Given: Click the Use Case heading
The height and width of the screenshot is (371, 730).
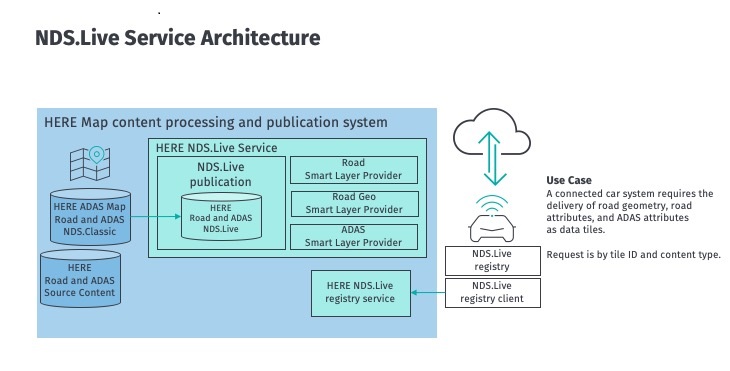Looking at the screenshot, I should click(x=569, y=181).
